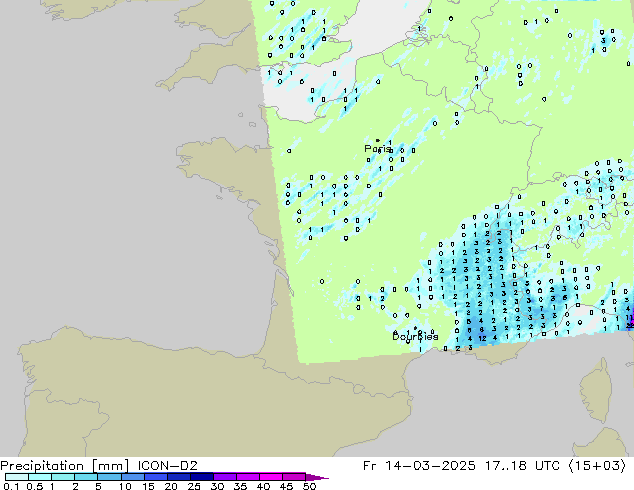
Task: Click the 0.5–1 mm legend color box
Action: [x=40, y=477]
